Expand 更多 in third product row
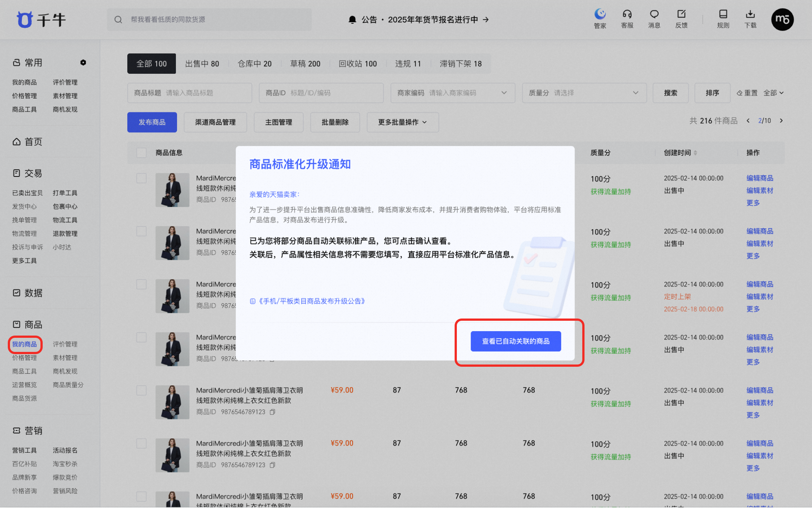The height and width of the screenshot is (508, 812). [753, 309]
